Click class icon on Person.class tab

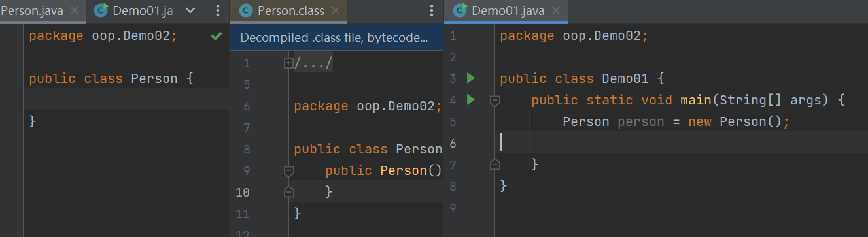point(245,10)
